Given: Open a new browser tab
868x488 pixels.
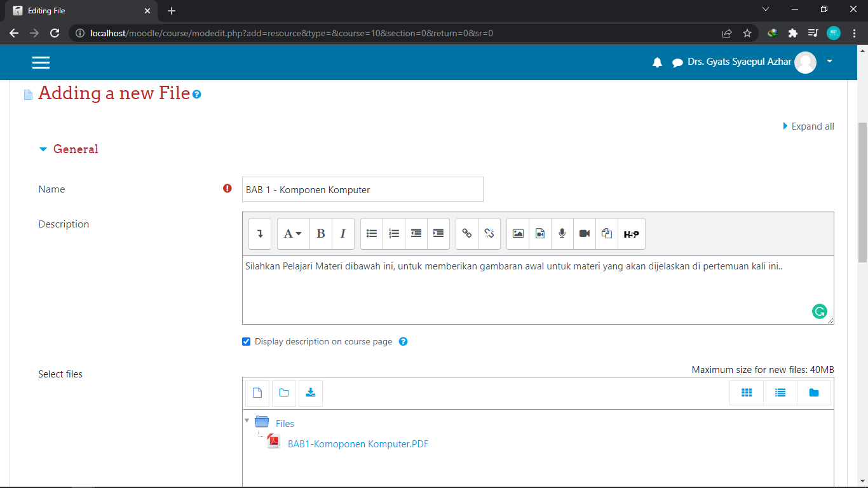Looking at the screenshot, I should [172, 11].
